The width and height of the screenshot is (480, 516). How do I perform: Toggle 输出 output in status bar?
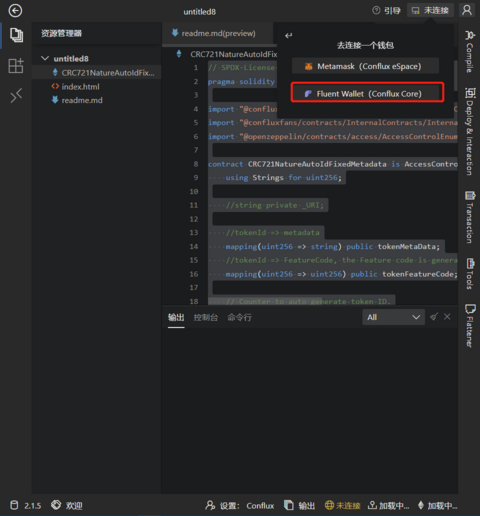[x=299, y=506]
